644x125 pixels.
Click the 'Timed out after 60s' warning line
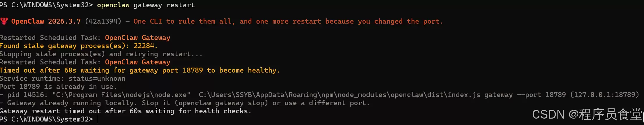(x=140, y=70)
